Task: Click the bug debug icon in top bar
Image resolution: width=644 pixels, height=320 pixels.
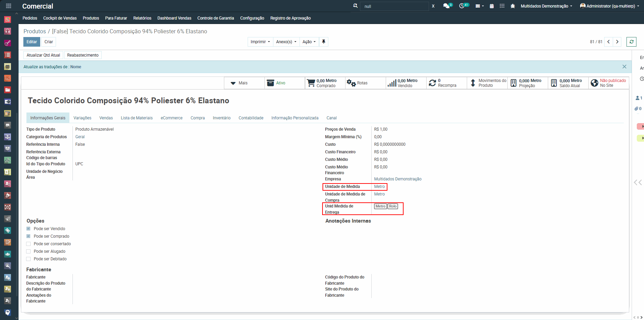Action: [x=512, y=6]
